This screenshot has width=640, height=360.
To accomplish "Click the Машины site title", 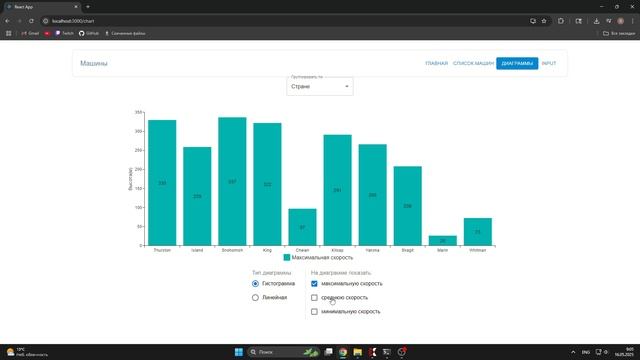I will coord(93,63).
